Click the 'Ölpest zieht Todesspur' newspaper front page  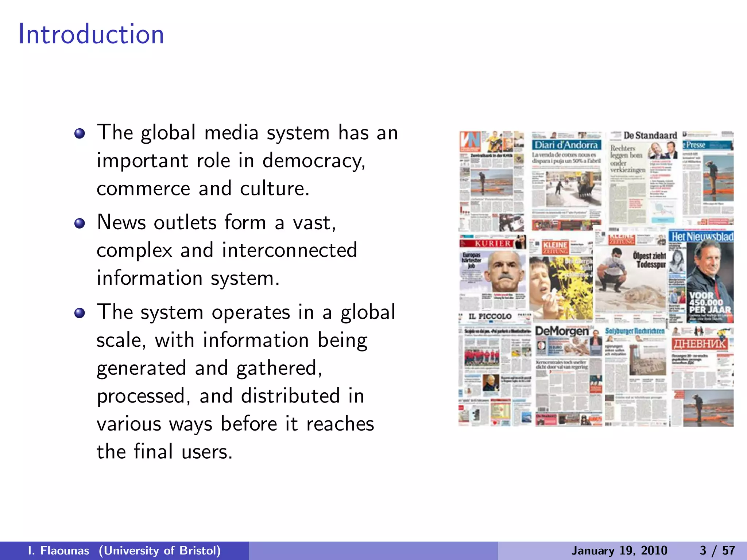tap(630, 277)
